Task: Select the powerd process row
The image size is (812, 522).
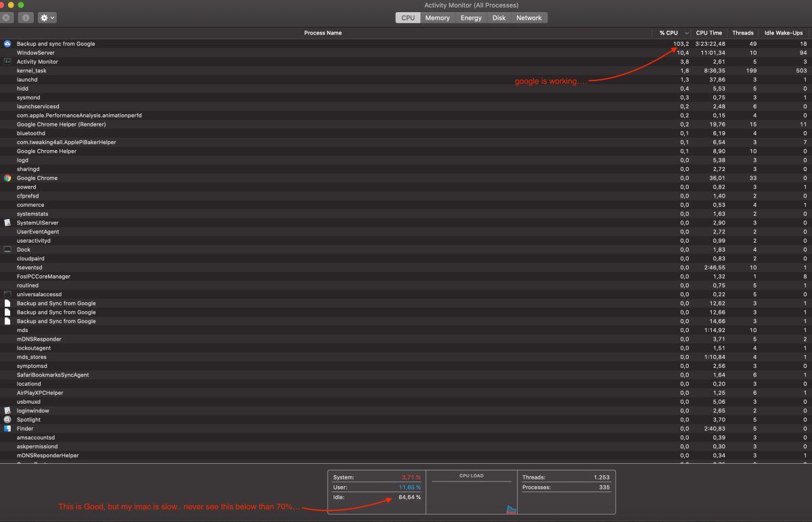Action: pyautogui.click(x=406, y=187)
